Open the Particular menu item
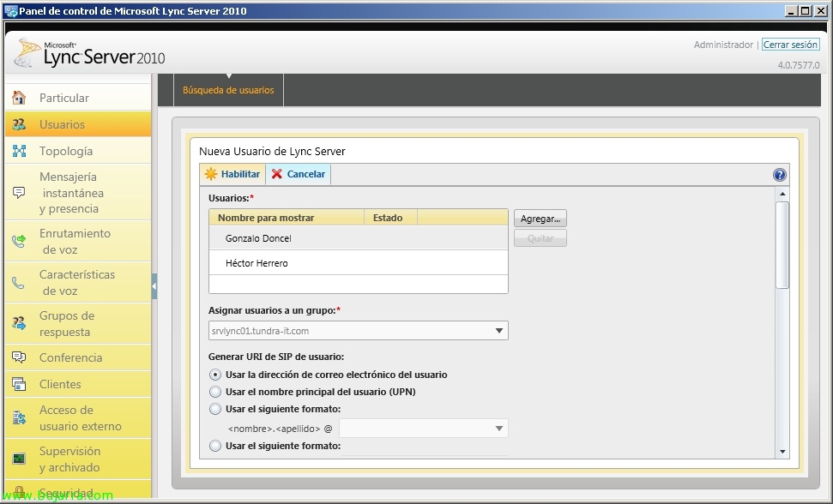 [x=78, y=98]
